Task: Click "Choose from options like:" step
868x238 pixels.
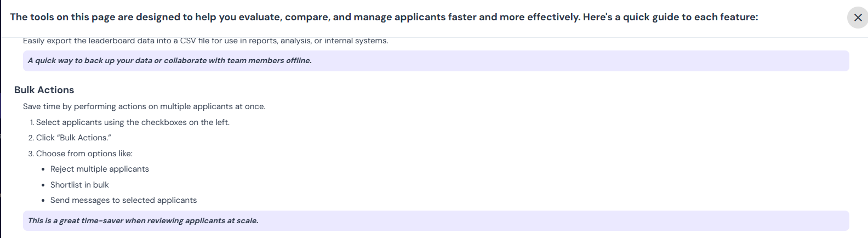Action: [81, 154]
